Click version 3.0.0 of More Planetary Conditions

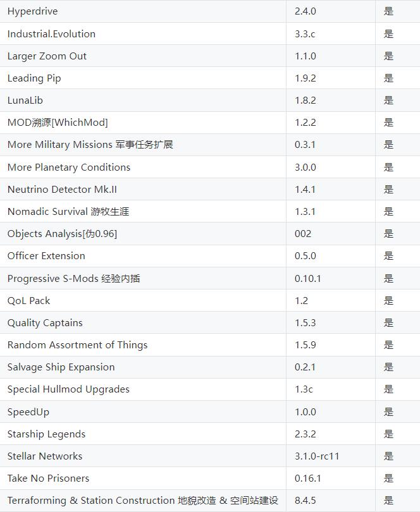(306, 168)
